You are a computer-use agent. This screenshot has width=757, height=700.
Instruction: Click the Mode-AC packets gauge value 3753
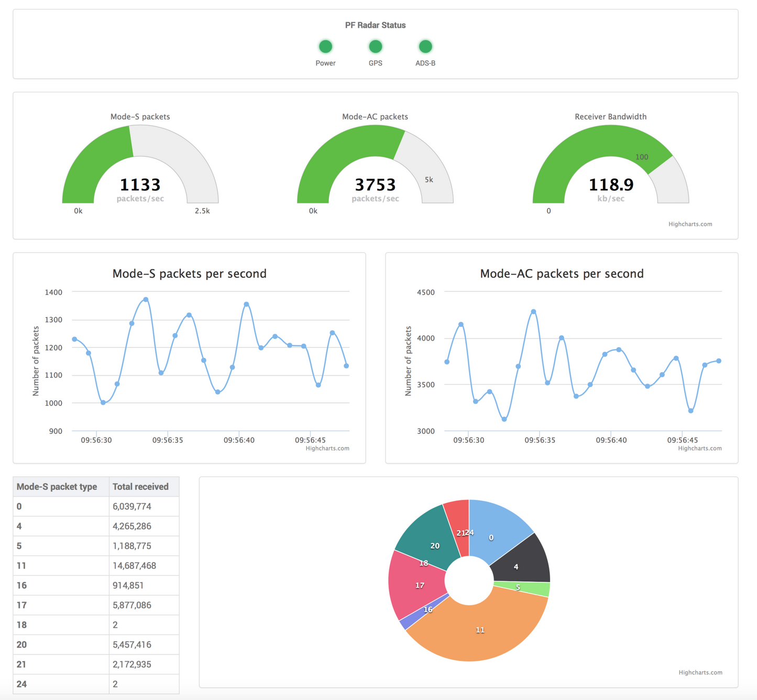375,185
